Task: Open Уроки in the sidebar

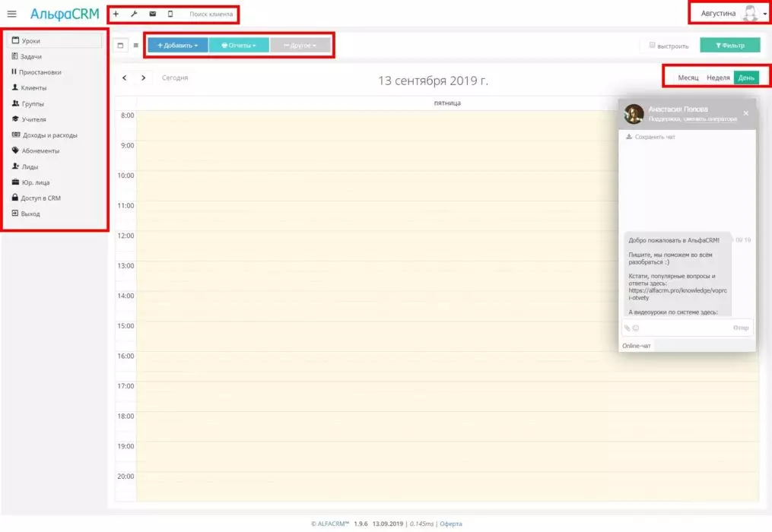Action: tap(55, 41)
